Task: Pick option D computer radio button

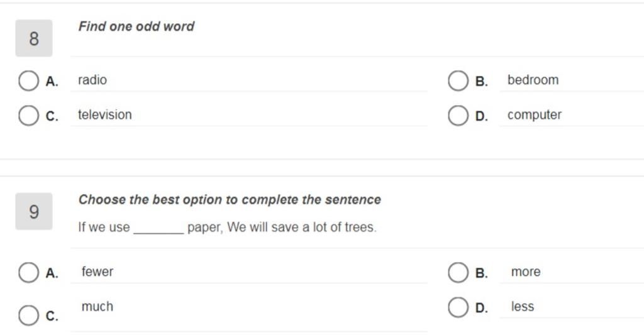Action: coord(458,116)
